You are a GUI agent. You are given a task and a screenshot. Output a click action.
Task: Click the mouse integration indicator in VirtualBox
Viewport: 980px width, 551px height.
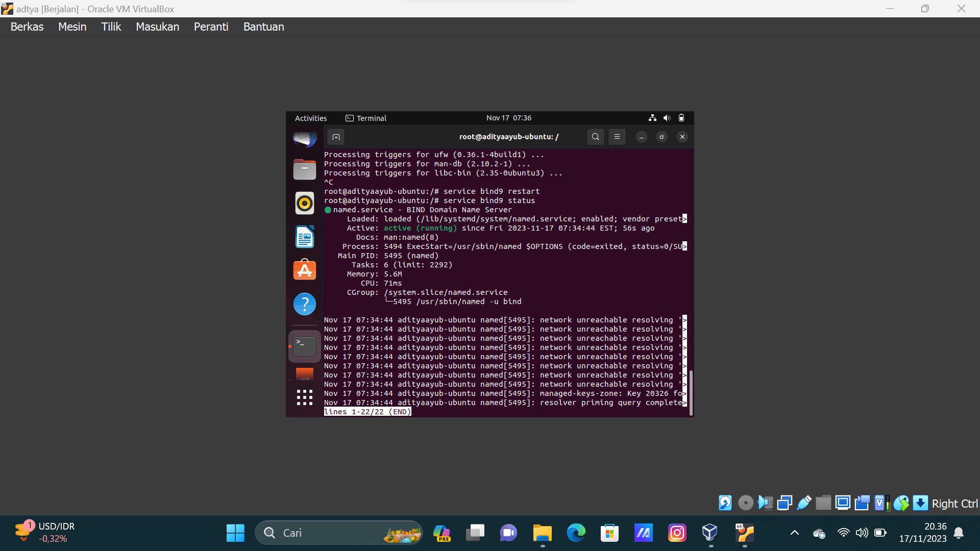point(901,503)
